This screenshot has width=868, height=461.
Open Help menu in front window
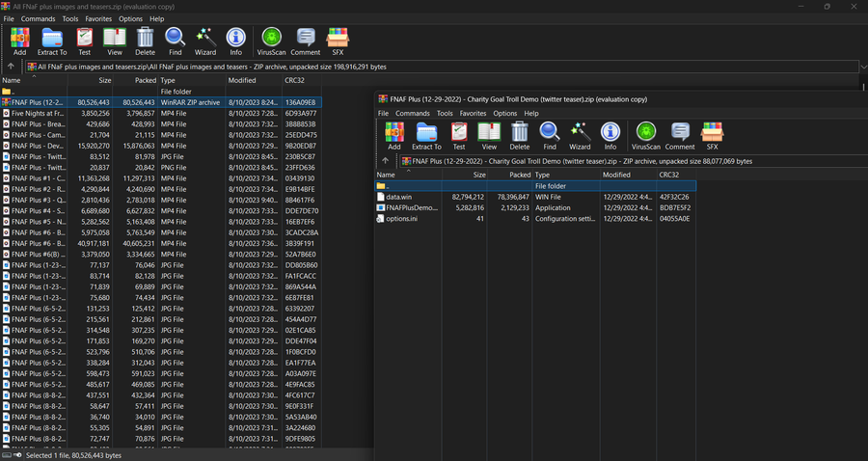pyautogui.click(x=531, y=113)
